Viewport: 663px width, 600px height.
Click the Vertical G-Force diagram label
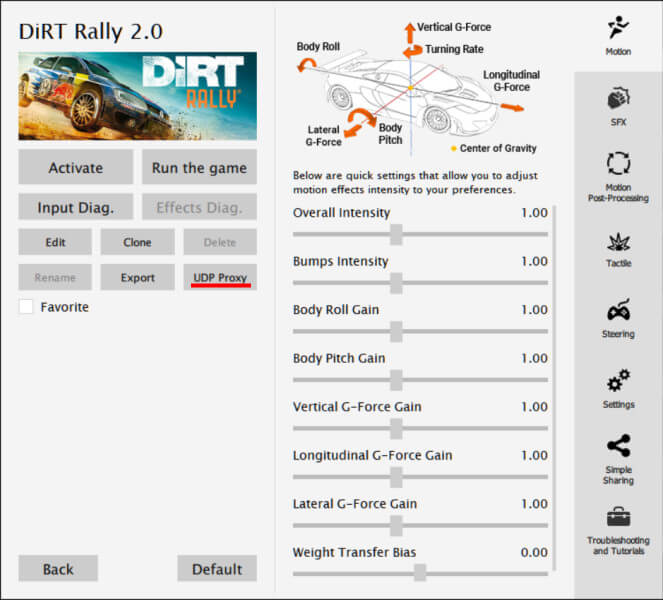click(x=454, y=27)
